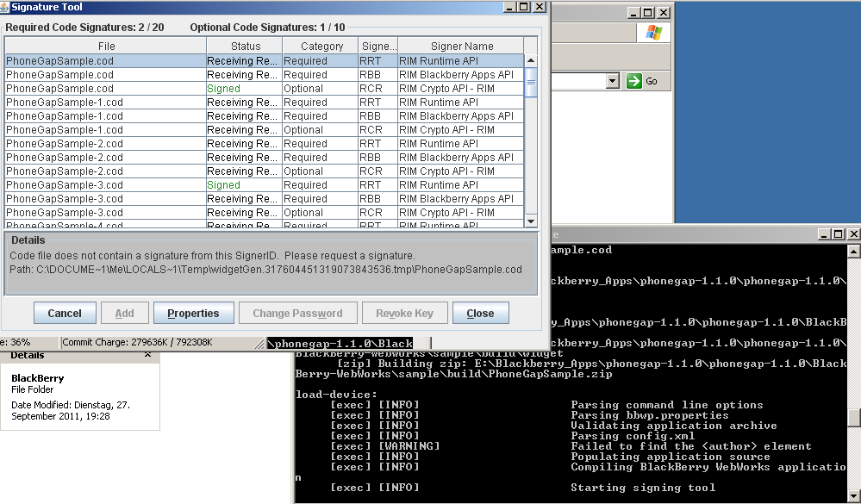This screenshot has width=861, height=504.
Task: Click the signature table's scroll up arrow
Action: pos(530,61)
